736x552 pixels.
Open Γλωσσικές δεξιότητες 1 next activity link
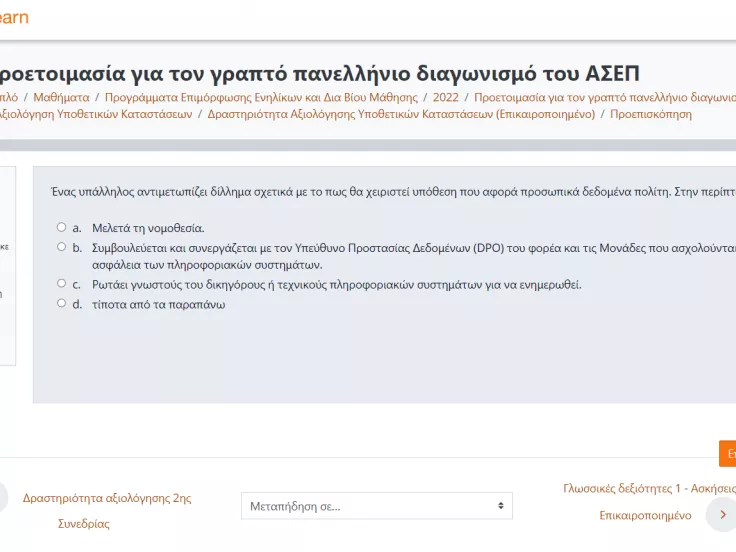tap(648, 488)
